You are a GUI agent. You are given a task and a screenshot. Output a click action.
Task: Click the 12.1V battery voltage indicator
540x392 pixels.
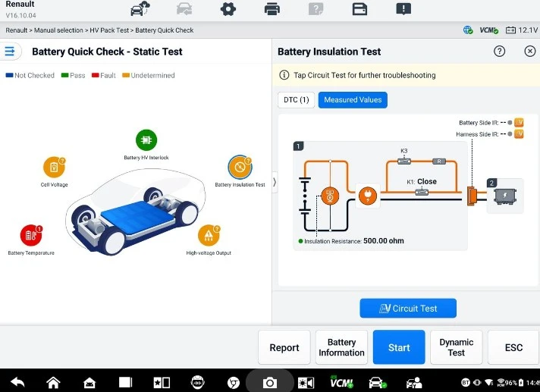521,30
